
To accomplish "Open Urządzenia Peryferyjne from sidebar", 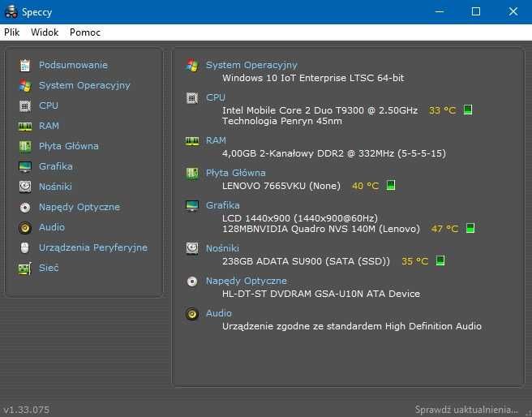I will 93,247.
